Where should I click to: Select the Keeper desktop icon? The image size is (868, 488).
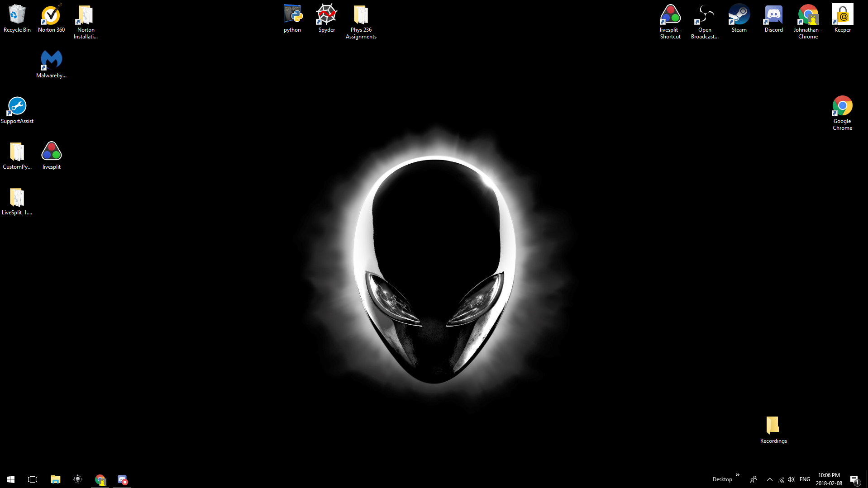coord(842,19)
